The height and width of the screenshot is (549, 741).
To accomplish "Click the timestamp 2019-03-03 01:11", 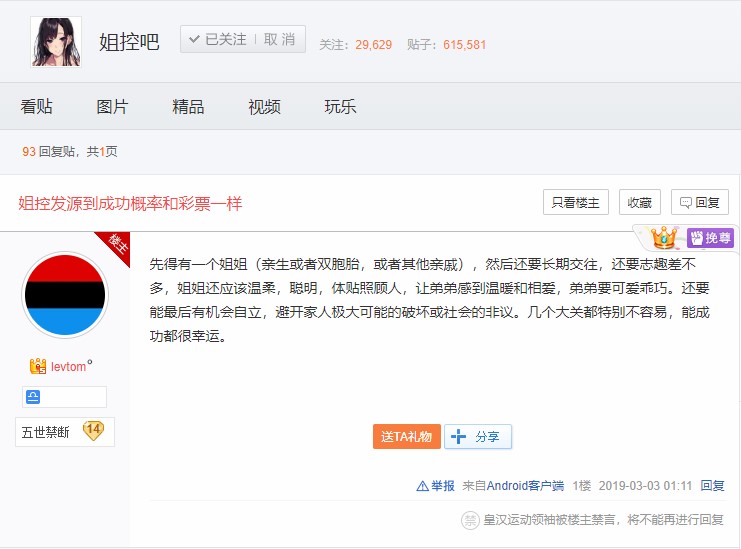I will 645,486.
